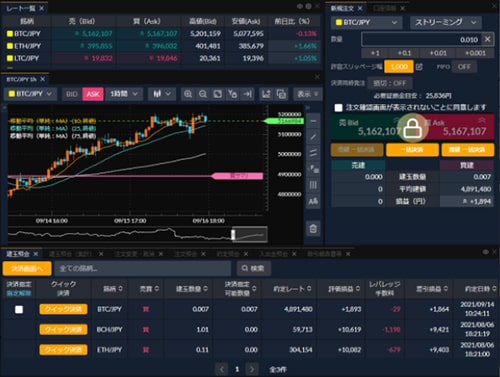
Task: Tick the order confirmation skip checkbox
Action: click(338, 108)
